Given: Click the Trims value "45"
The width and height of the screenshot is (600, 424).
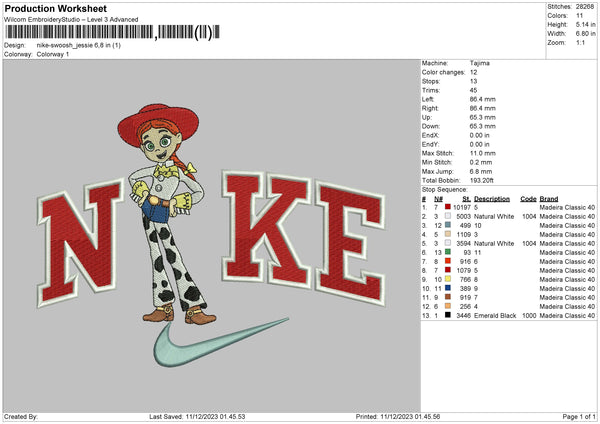Looking at the screenshot, I should click(x=473, y=90).
